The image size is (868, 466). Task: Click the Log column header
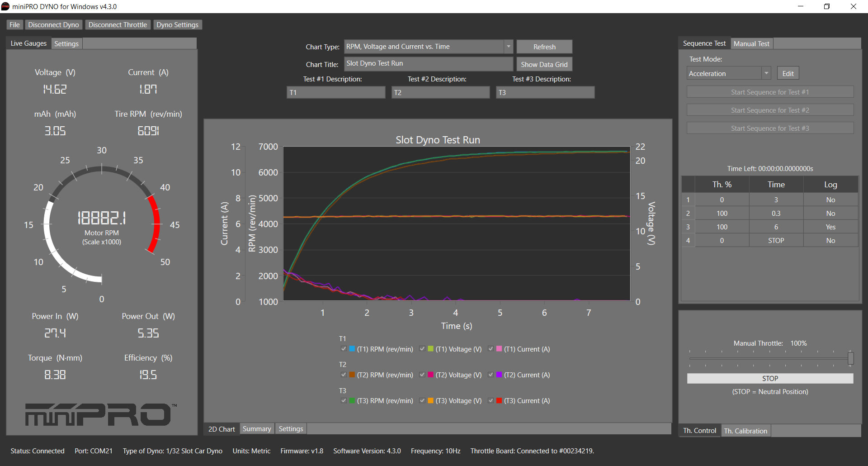tap(830, 184)
